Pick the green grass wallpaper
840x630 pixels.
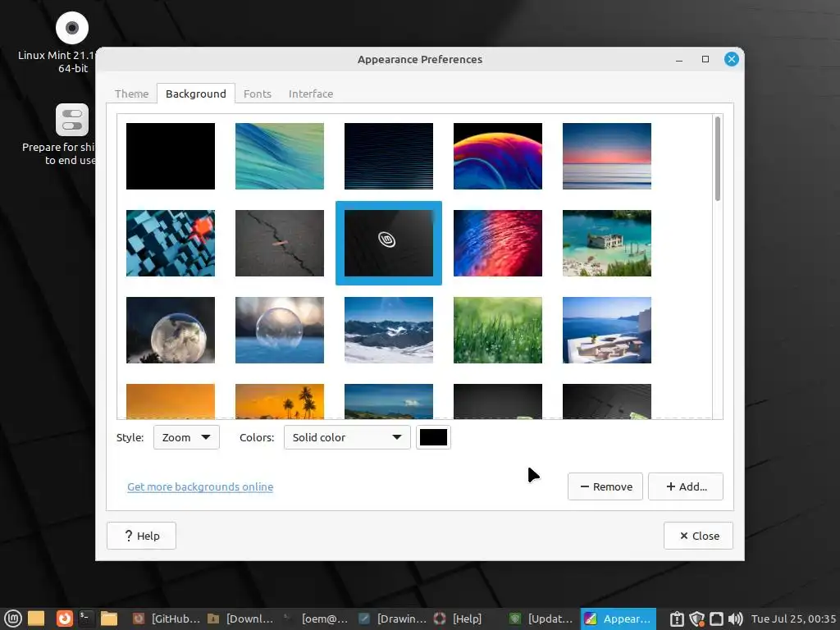pyautogui.click(x=498, y=330)
